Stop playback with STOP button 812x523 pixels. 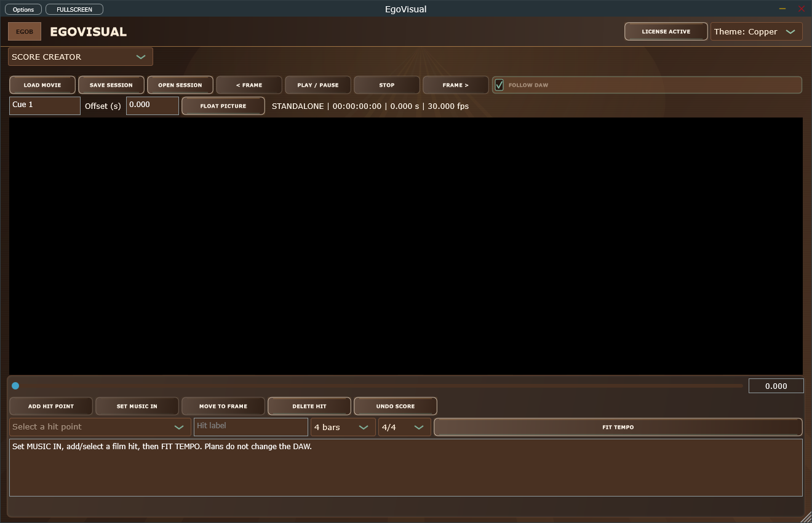pos(387,85)
